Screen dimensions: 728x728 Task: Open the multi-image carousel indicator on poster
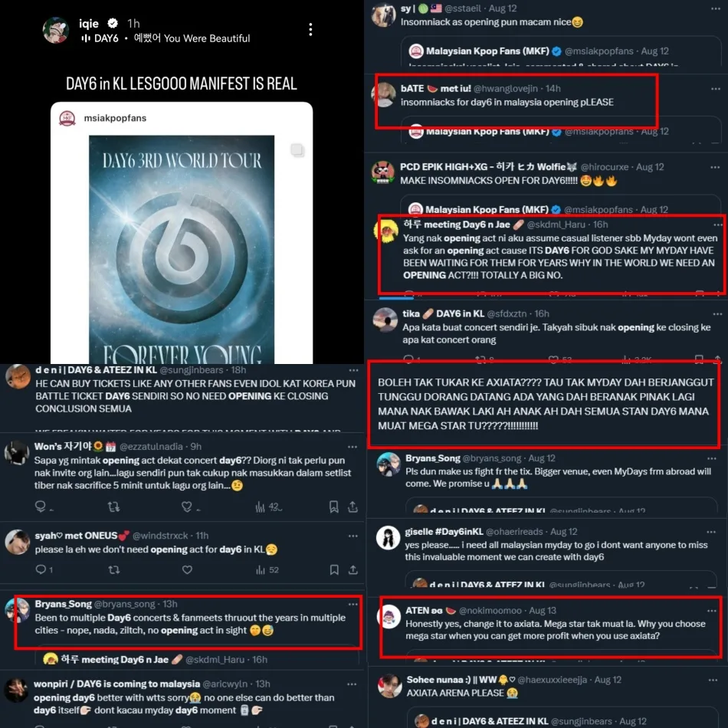pos(297,149)
